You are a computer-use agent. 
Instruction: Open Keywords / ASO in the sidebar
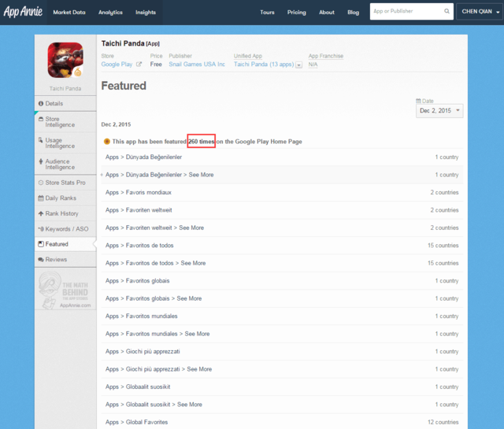pos(65,229)
